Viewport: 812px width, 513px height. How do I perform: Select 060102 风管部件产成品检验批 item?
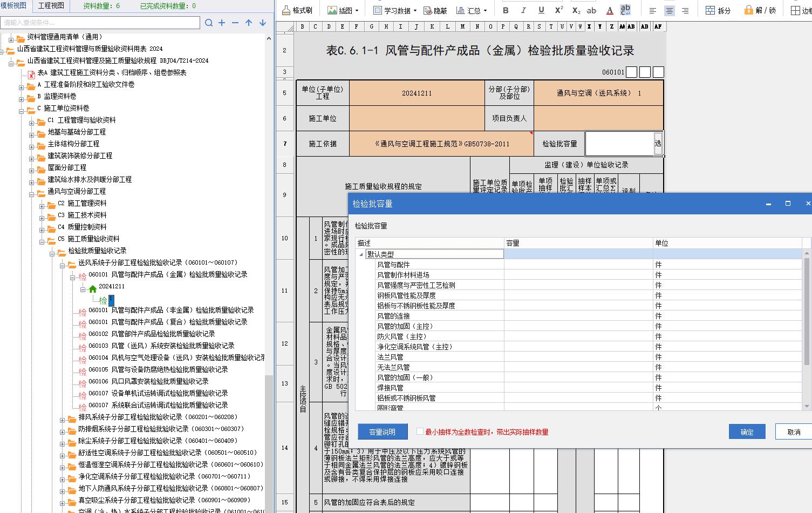(152, 334)
